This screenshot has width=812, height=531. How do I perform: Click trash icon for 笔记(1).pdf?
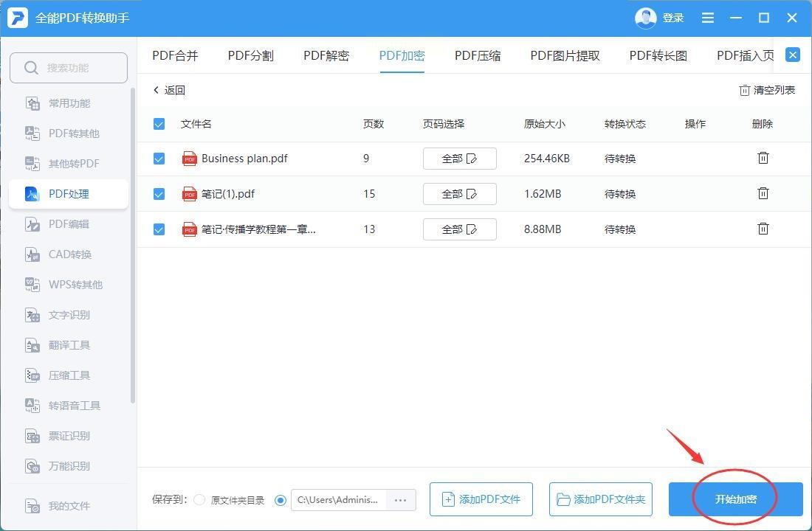763,193
